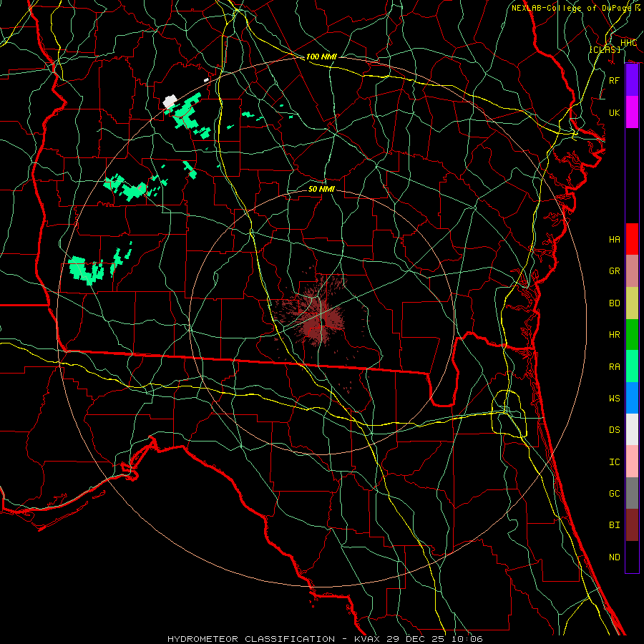Click the 100 NMI range ring label
Screen dimensions: 644x644
click(x=321, y=57)
